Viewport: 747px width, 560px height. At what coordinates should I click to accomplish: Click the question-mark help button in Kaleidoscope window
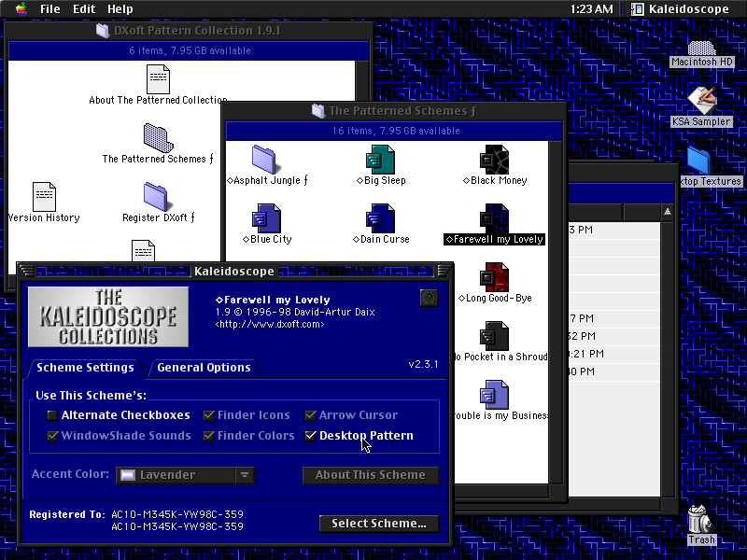(430, 298)
